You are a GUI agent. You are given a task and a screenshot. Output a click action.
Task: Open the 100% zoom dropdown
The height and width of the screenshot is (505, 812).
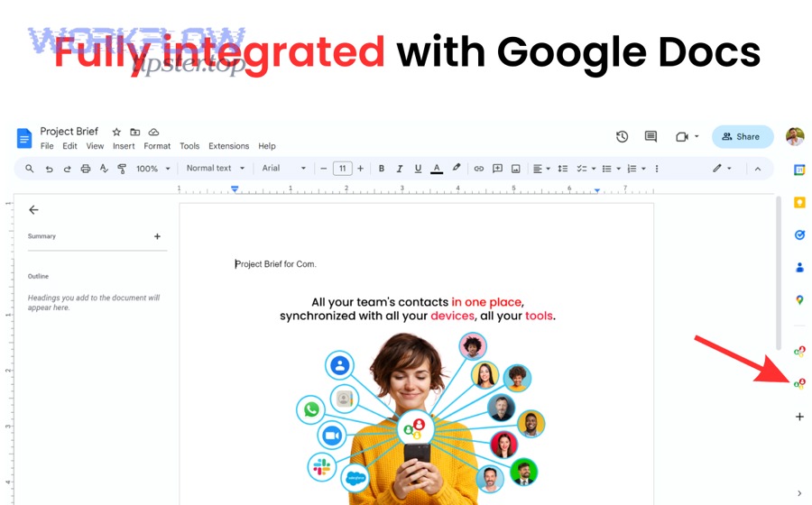(152, 169)
